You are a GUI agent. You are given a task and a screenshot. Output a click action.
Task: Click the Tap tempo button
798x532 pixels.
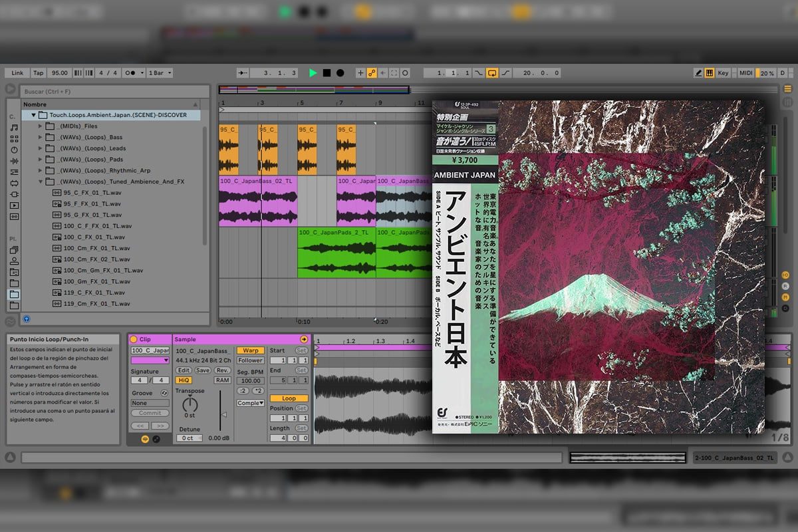[39, 73]
